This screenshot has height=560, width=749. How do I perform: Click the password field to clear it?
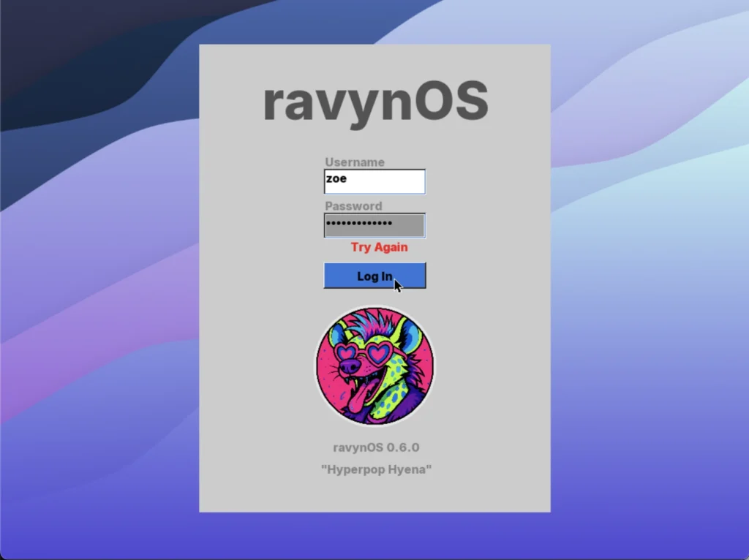click(x=374, y=224)
